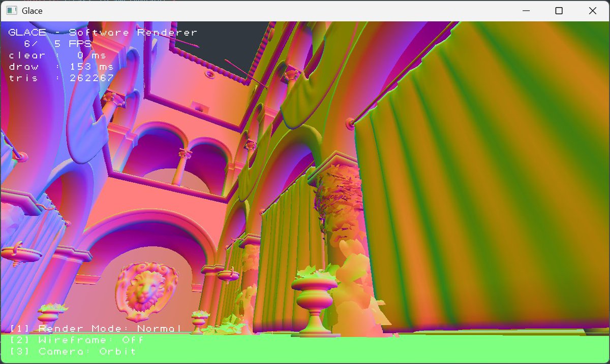The width and height of the screenshot is (610, 364).
Task: Click the 'tris : 262267' stat line
Action: (61, 78)
